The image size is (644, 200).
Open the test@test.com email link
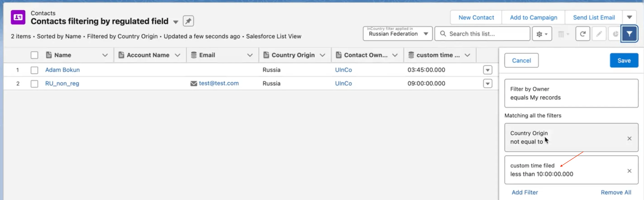[218, 83]
